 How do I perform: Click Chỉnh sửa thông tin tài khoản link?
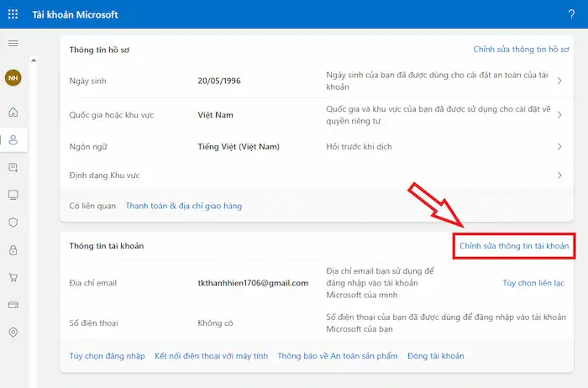[514, 246]
